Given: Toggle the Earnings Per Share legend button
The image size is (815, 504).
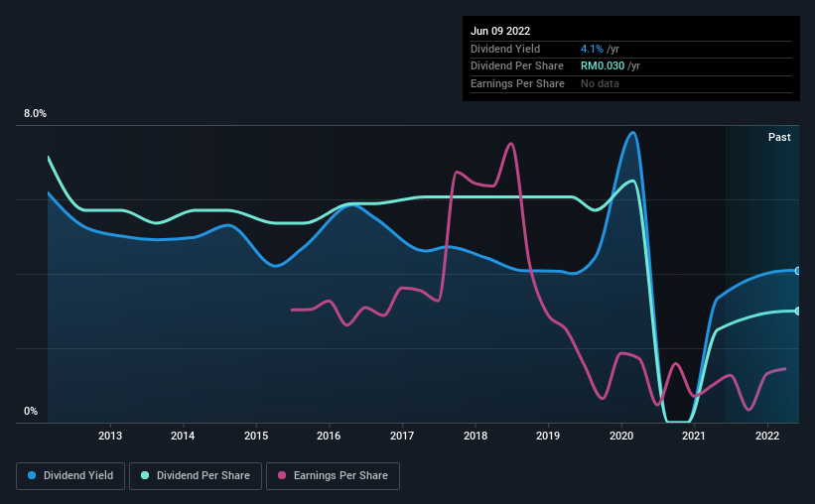Looking at the screenshot, I should (333, 476).
